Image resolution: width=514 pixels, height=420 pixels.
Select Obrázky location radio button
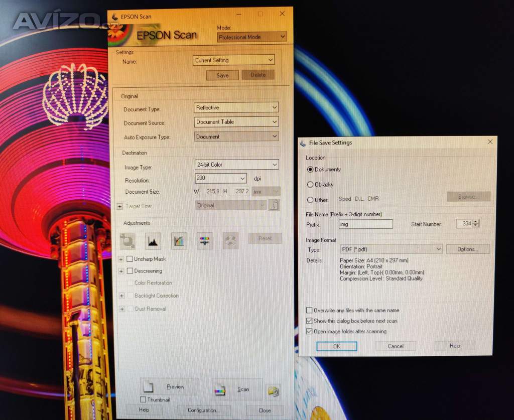click(310, 185)
